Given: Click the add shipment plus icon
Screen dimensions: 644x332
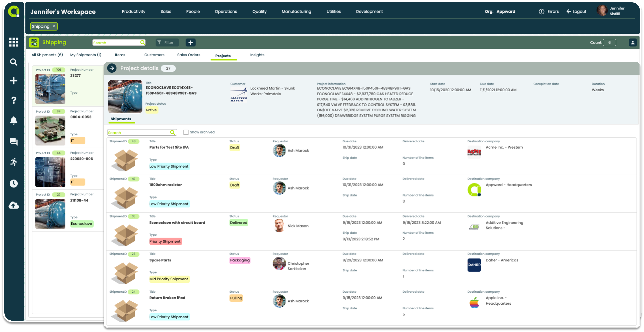Looking at the screenshot, I should pos(190,42).
